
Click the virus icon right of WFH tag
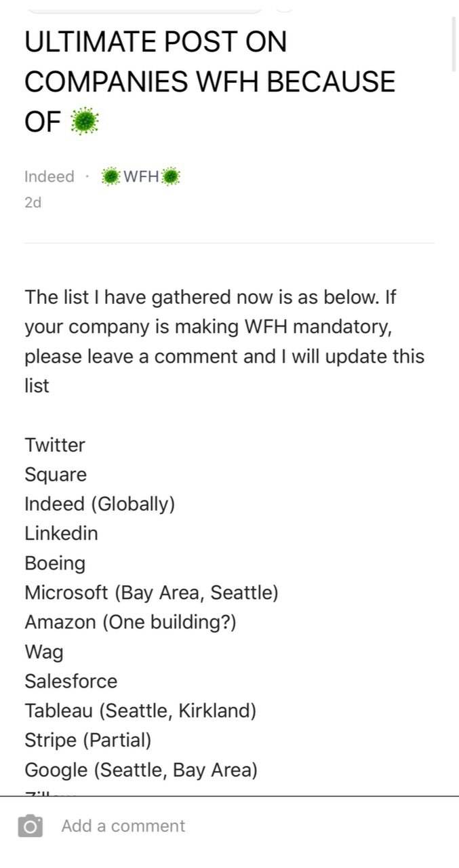172,177
